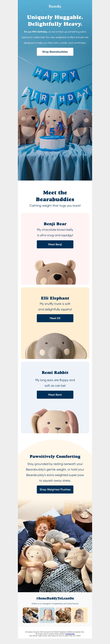The width and height of the screenshot is (110, 644).
Task: Open the Instagram thumbnail showing pink-eared rabbit
Action: [x=47, y=615]
